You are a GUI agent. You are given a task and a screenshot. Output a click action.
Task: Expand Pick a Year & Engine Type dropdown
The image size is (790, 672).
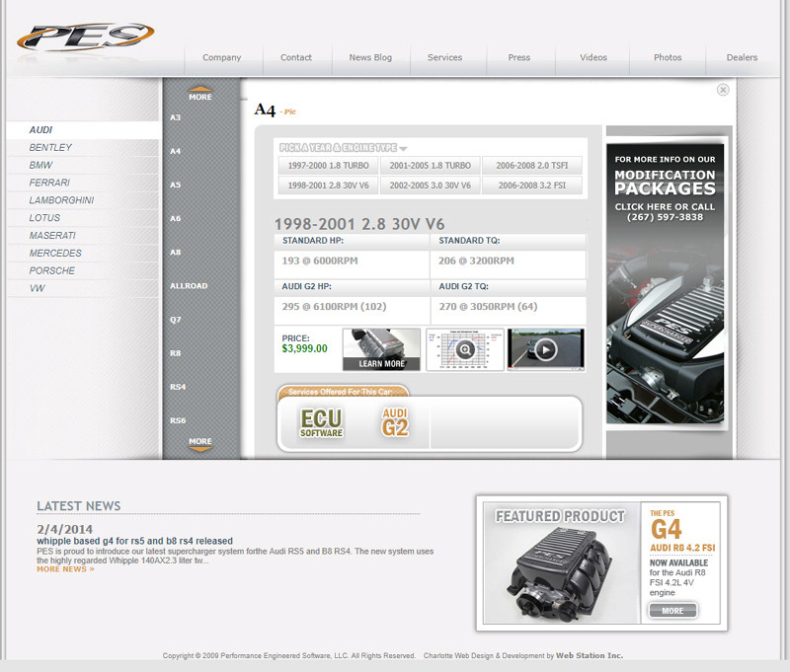pos(343,147)
